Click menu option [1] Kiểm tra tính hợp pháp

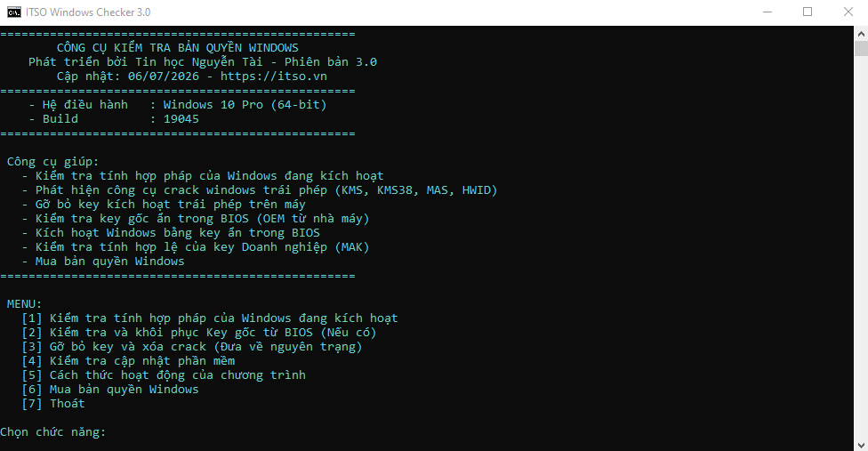point(210,318)
